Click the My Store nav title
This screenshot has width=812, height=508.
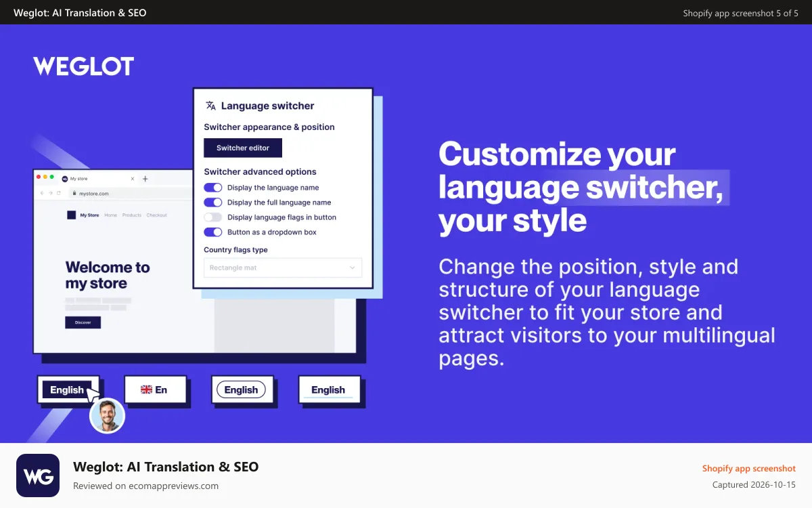pos(89,215)
